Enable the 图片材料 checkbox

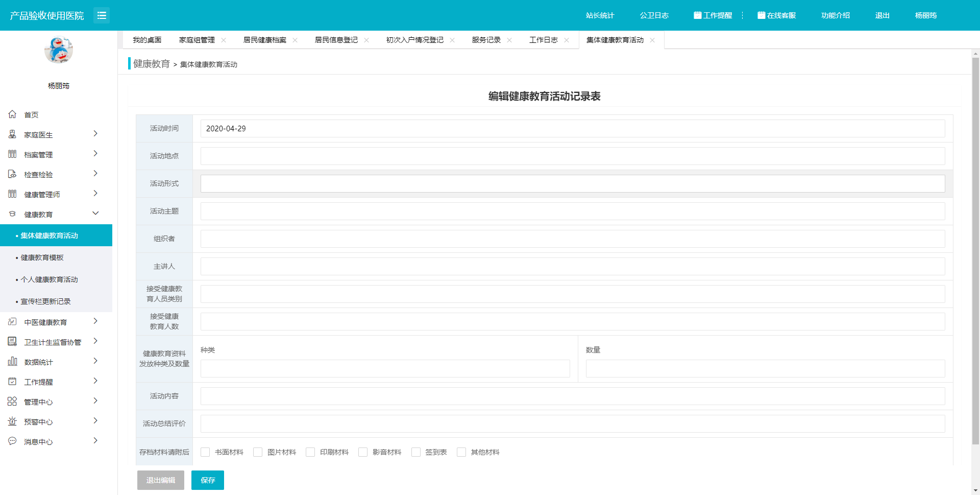[x=258, y=452]
